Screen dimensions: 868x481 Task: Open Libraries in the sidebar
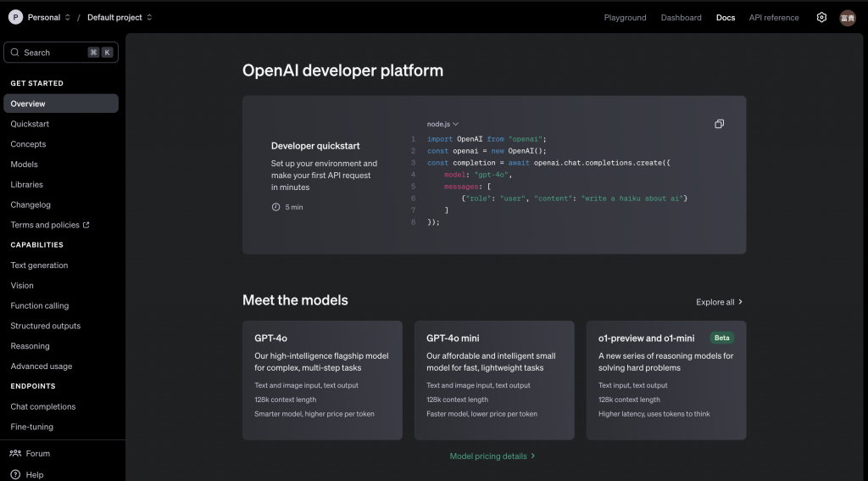tap(26, 185)
